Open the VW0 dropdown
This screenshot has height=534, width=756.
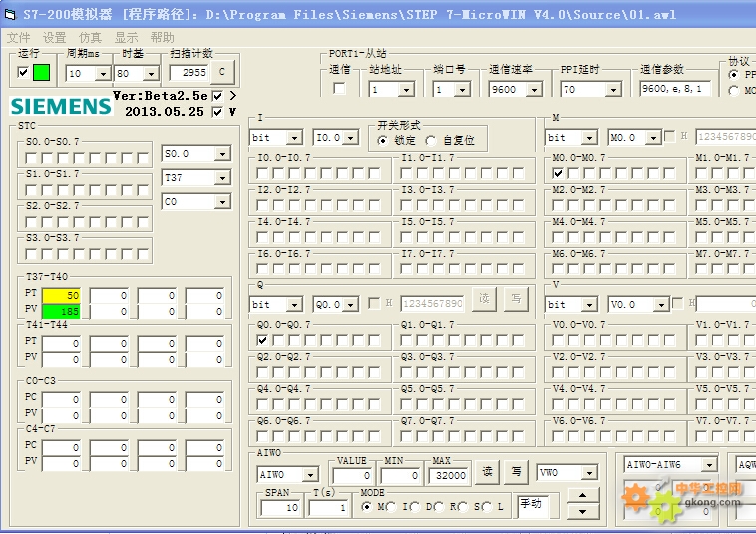[x=589, y=473]
